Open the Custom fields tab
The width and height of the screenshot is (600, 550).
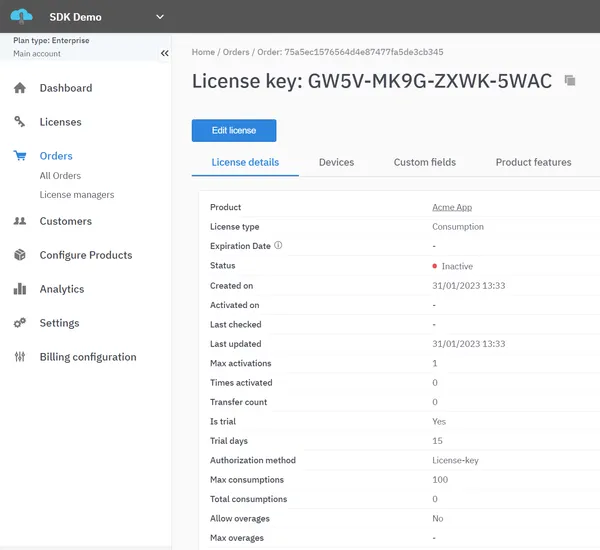click(424, 162)
